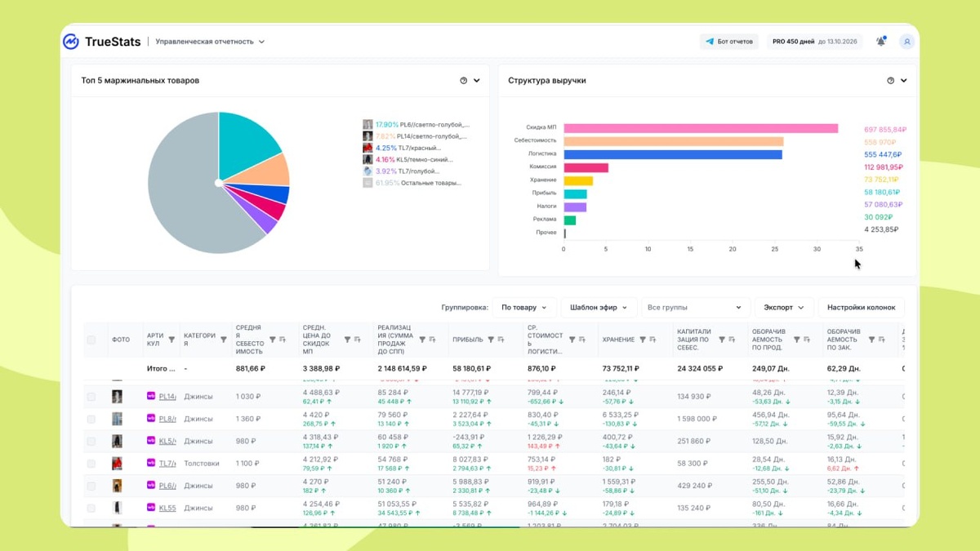Filter the Категория column

(x=224, y=340)
